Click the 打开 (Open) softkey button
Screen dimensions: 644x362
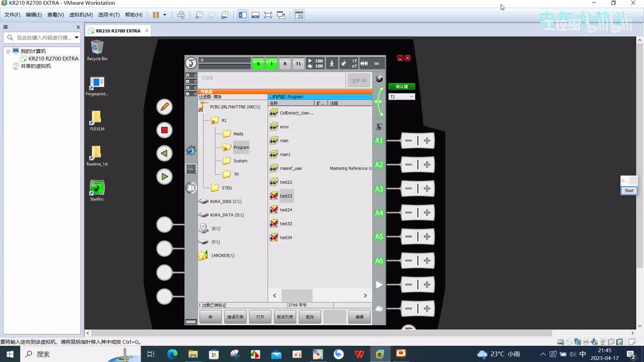[260, 317]
